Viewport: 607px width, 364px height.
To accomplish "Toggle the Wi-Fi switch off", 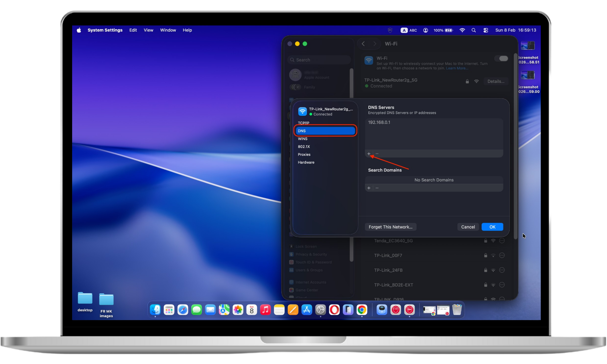I will 501,58.
